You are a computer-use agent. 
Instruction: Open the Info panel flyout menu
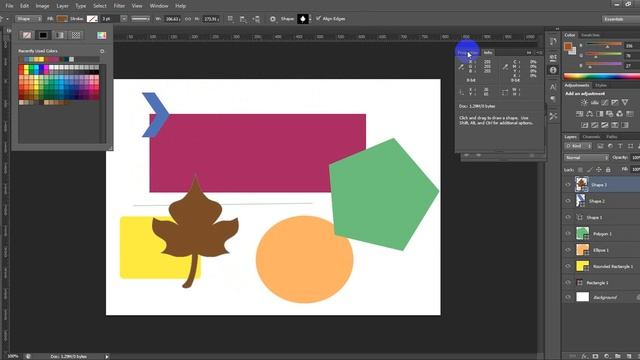tap(539, 53)
